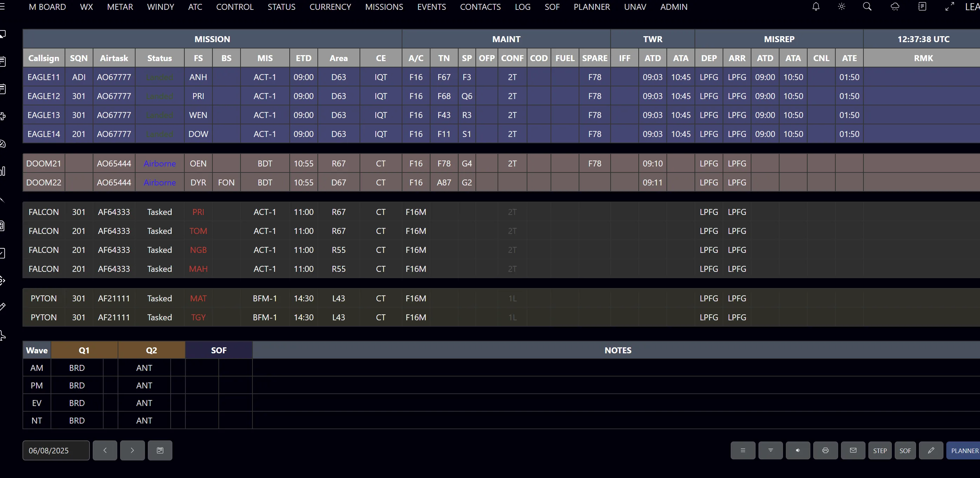Open the filter icon button
The height and width of the screenshot is (478, 980).
(x=770, y=450)
